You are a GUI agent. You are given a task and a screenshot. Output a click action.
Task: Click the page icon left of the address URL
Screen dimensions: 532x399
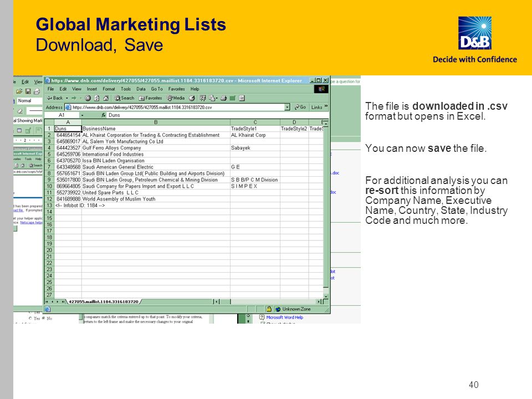(x=68, y=107)
